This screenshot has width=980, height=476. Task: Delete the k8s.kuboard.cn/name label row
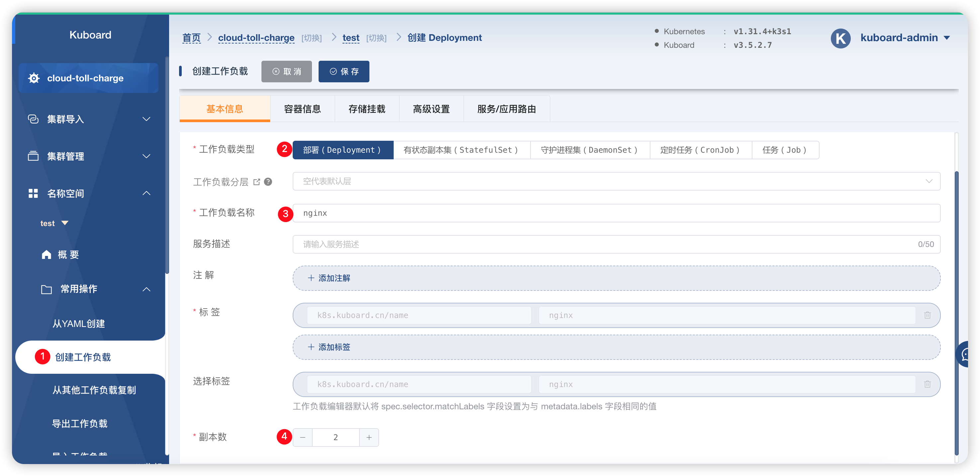(x=927, y=315)
